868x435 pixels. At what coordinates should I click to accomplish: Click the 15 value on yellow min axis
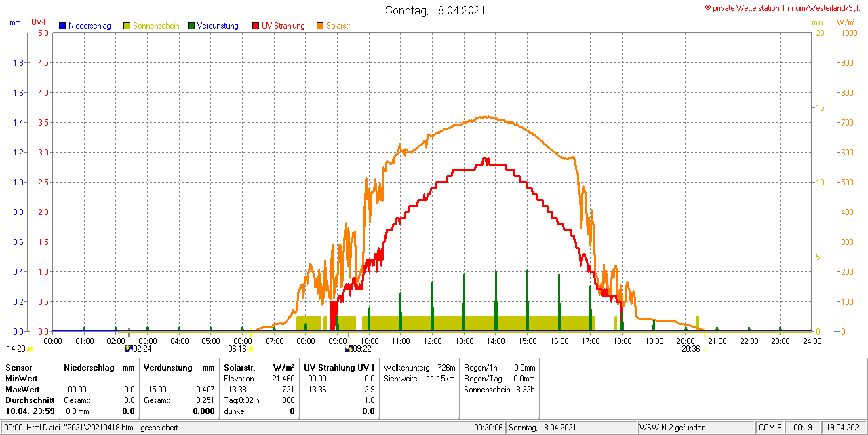tap(819, 108)
